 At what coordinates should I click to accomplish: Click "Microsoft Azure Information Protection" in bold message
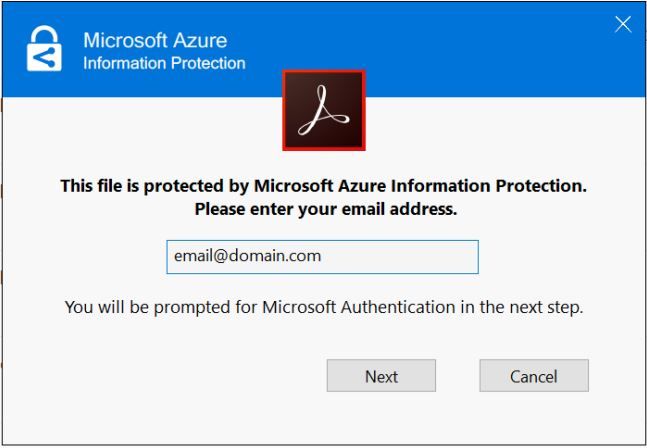418,185
